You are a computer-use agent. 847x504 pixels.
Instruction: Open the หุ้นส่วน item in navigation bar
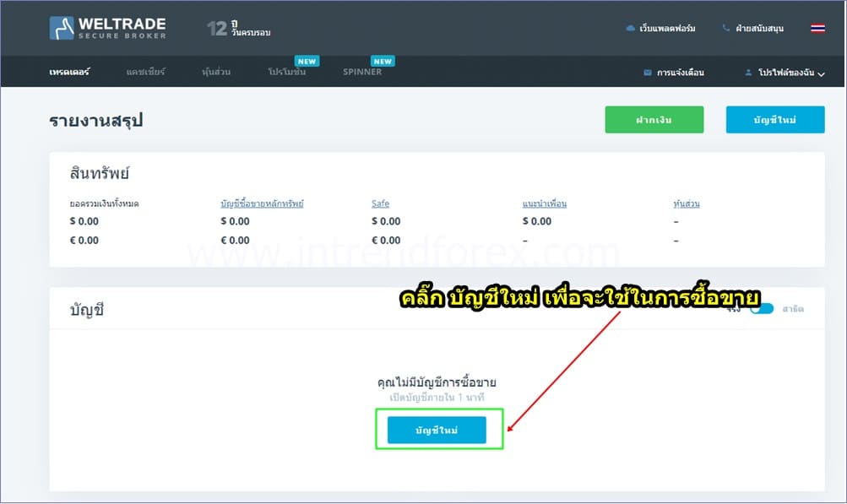pos(216,72)
